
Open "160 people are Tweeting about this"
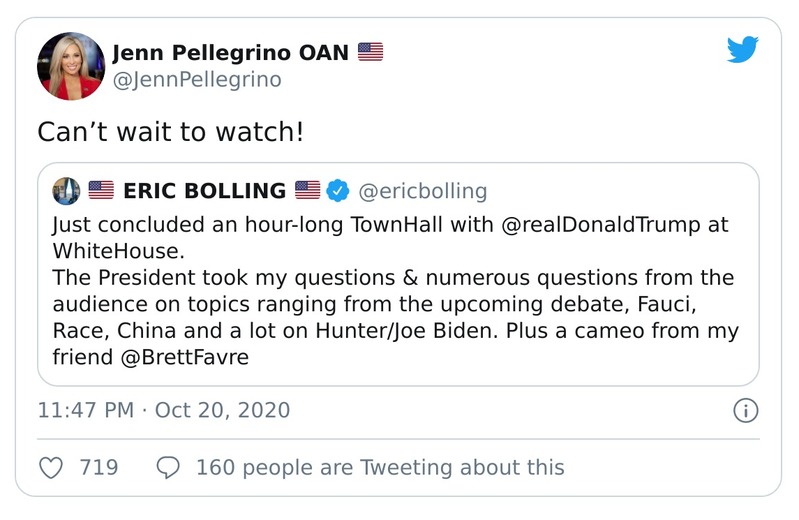(380, 467)
